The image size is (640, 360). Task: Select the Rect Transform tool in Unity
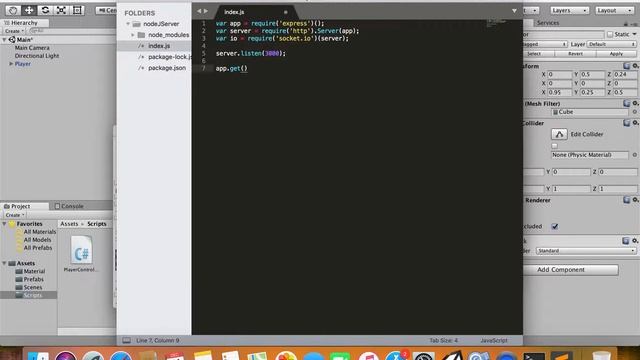[x=77, y=10]
